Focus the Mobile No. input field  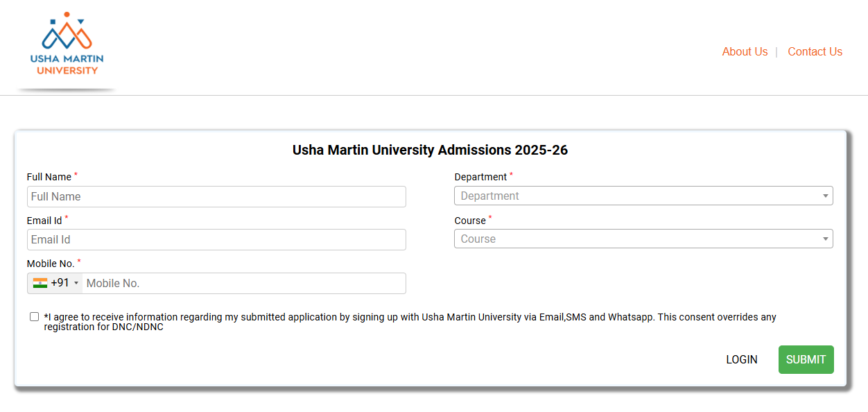point(244,284)
